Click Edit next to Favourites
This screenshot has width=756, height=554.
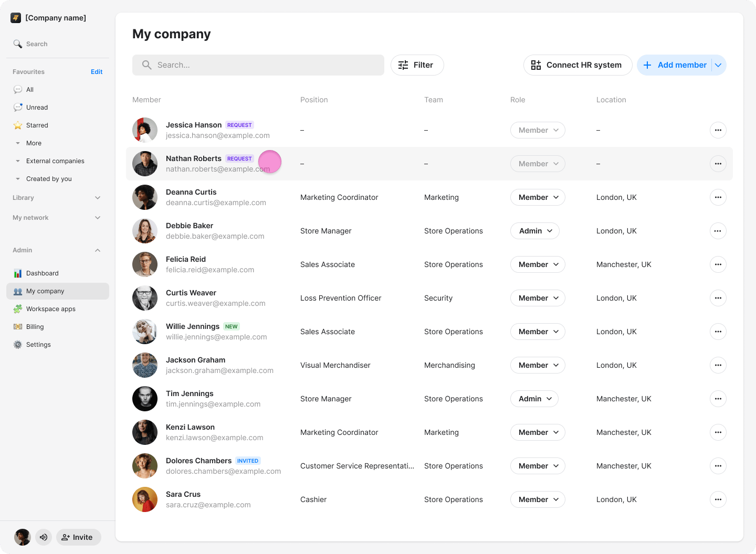click(97, 72)
